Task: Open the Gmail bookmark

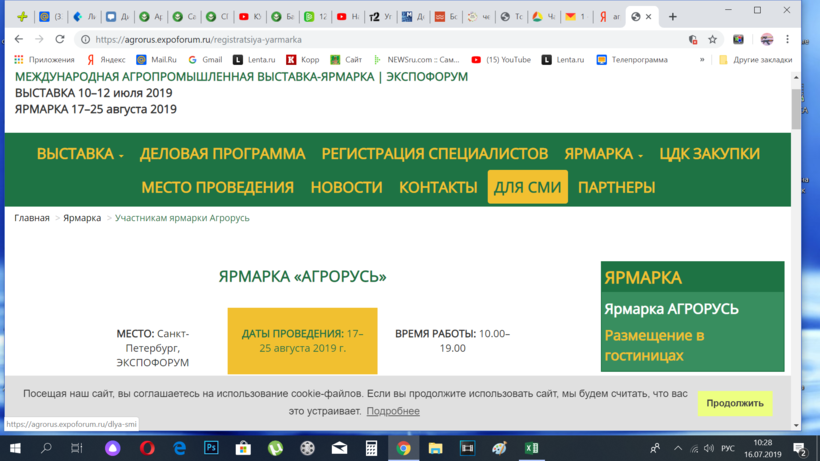Action: [206, 60]
